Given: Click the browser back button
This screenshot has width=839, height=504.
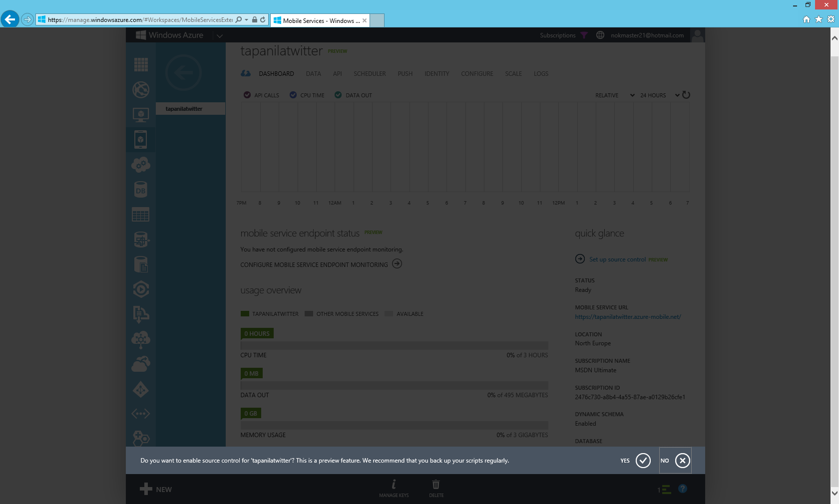Looking at the screenshot, I should pos(9,19).
